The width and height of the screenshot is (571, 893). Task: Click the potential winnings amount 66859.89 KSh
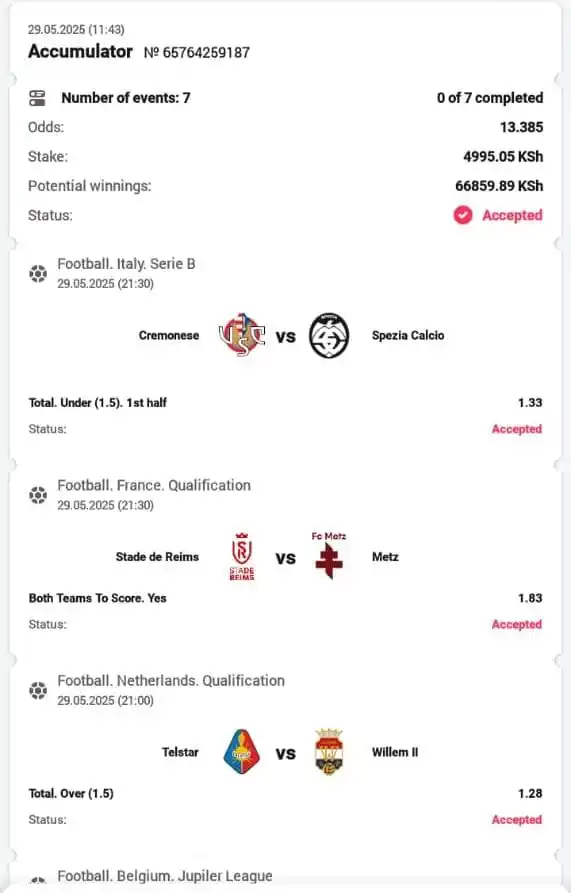point(499,186)
